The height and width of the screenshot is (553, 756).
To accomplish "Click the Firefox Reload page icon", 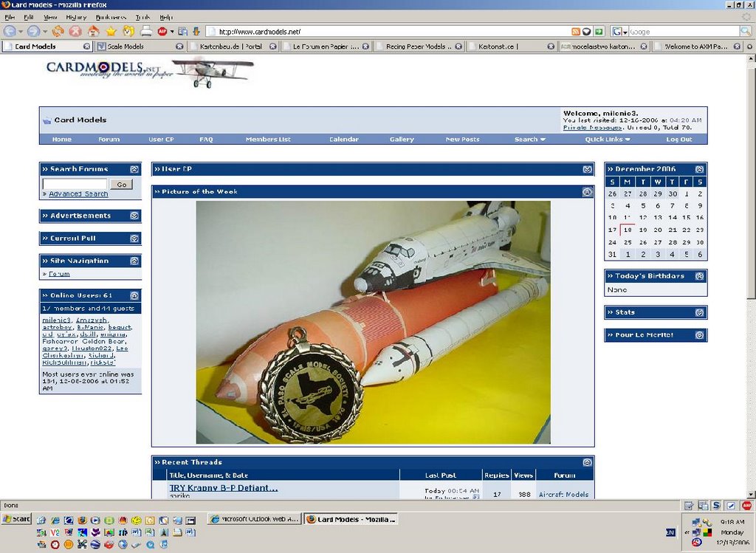I will 58,31.
